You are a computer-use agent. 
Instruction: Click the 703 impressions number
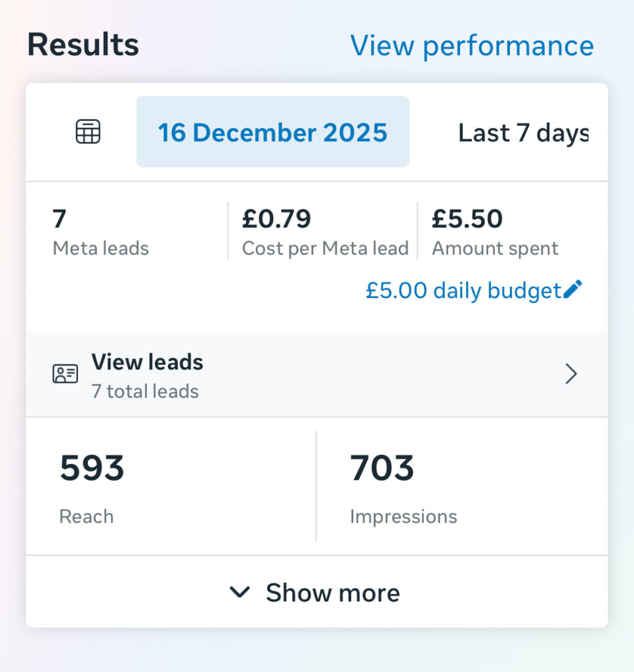(x=382, y=469)
